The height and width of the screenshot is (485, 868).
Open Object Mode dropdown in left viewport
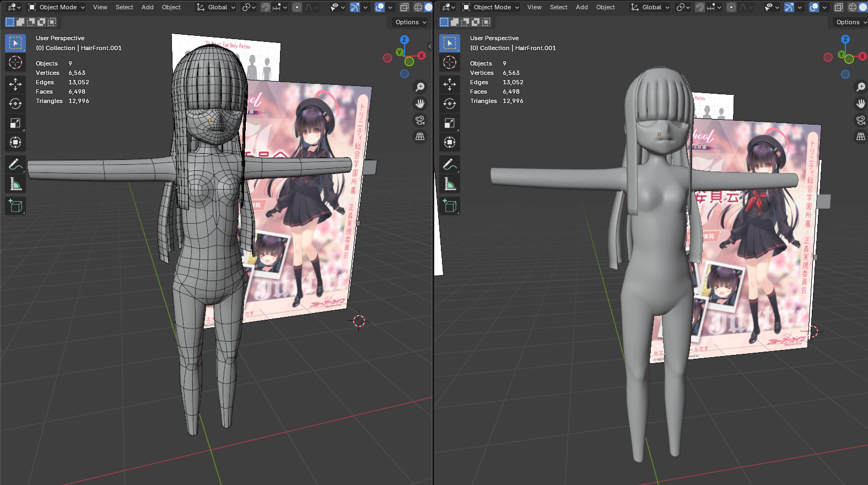point(57,7)
